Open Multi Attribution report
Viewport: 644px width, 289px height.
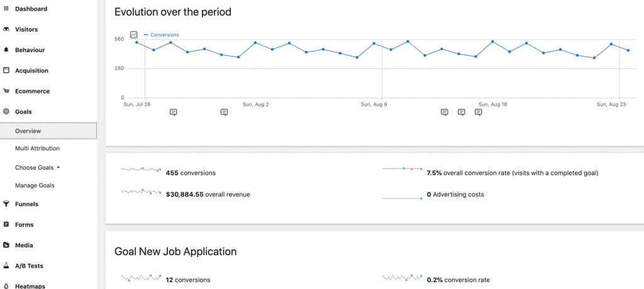click(x=37, y=149)
